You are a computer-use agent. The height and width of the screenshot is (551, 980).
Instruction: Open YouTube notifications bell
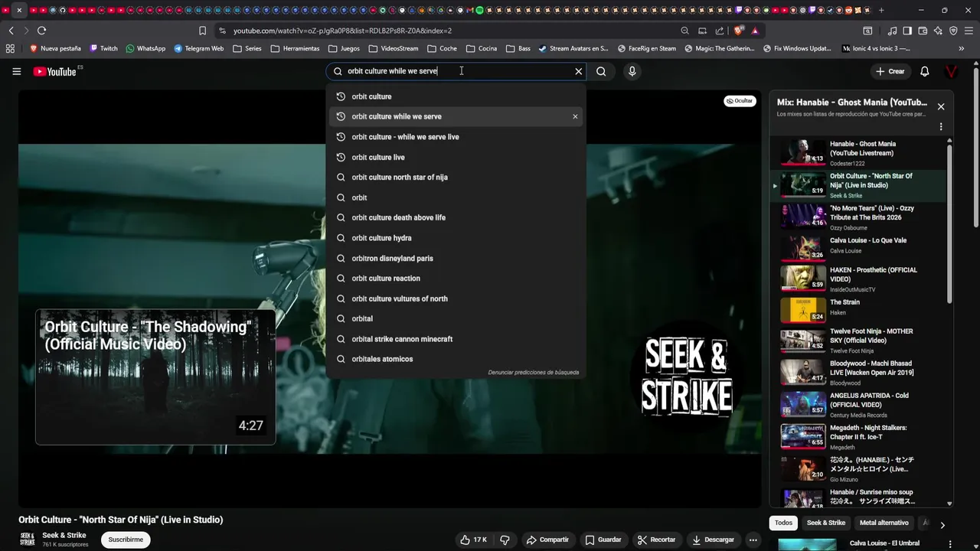tap(925, 71)
